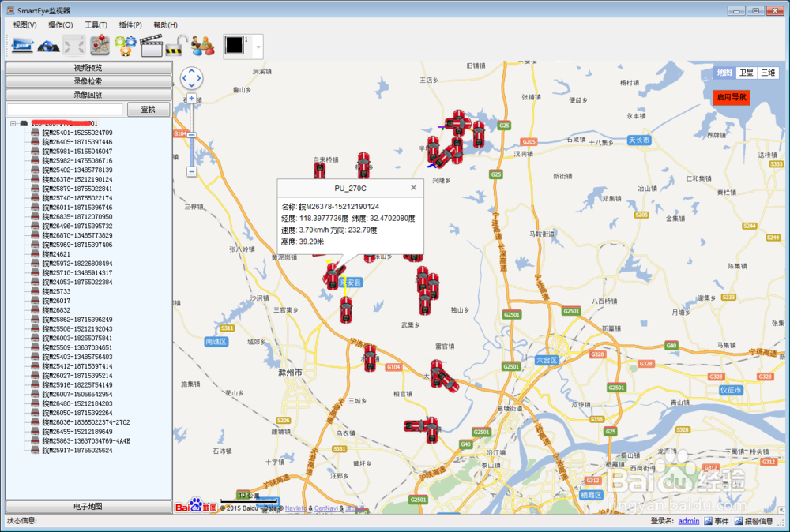790x532 pixels.
Task: Open the 视图(V) menu
Action: [24, 24]
